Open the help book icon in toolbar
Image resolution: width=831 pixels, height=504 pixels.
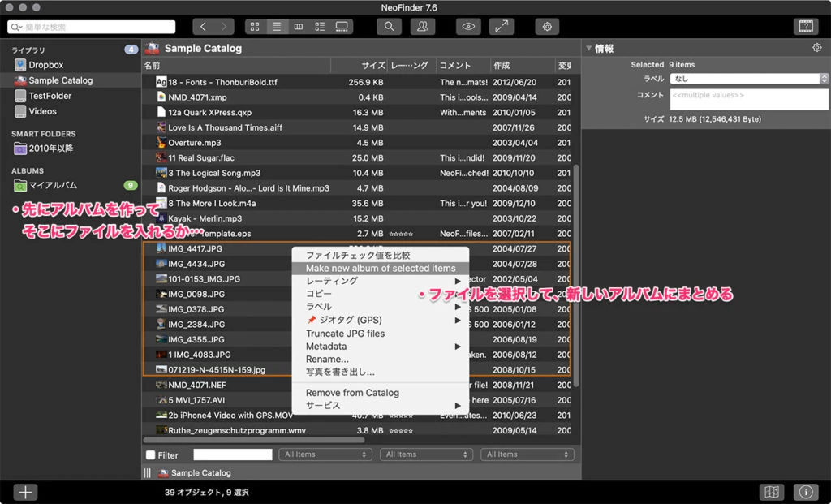[x=806, y=27]
